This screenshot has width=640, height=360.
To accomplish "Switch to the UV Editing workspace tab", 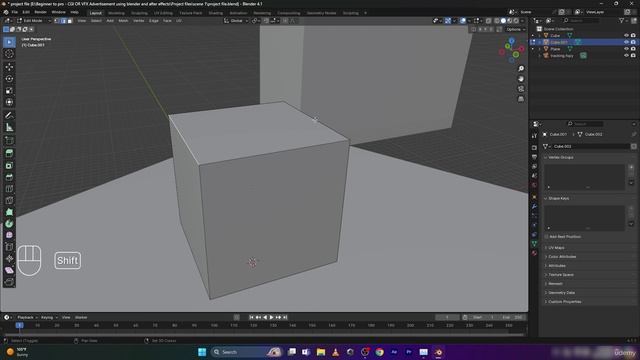I will pos(163,13).
